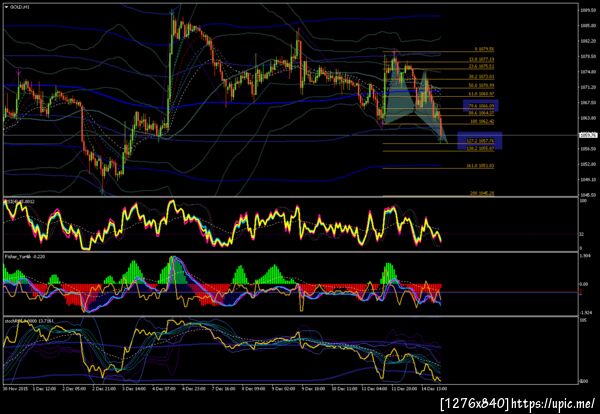Click the current price tag on price axis
This screenshot has height=414, width=600.
[589, 135]
